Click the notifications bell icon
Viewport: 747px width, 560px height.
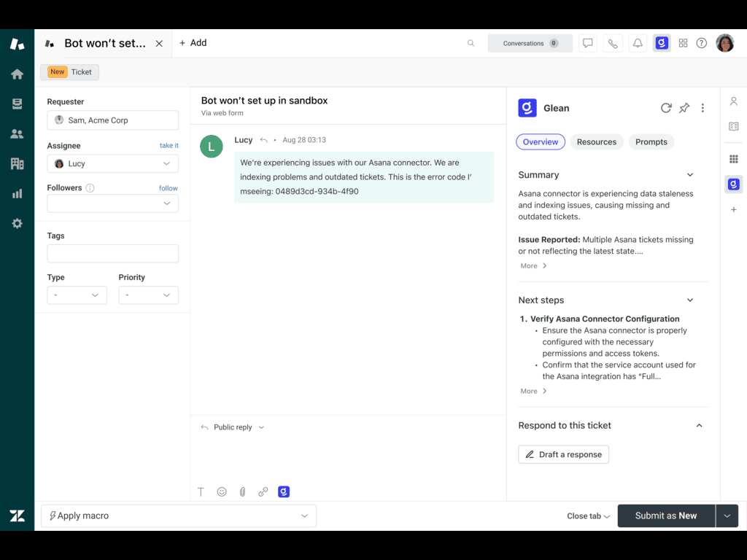(x=638, y=43)
